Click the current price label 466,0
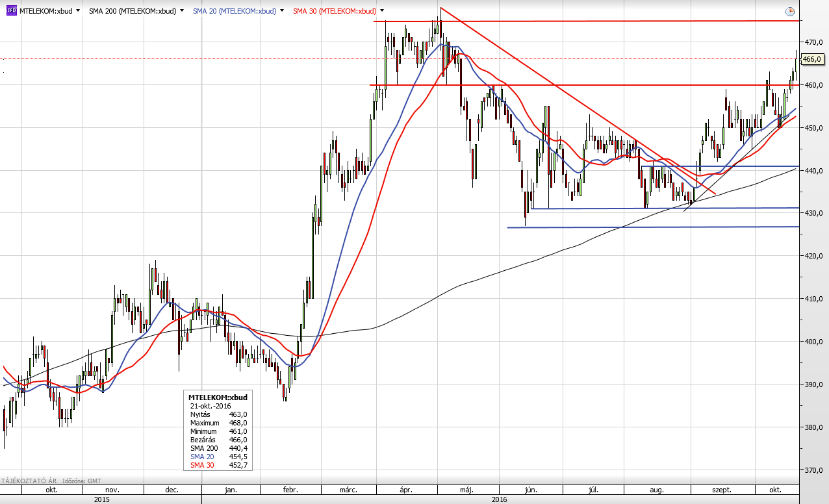 [812, 59]
